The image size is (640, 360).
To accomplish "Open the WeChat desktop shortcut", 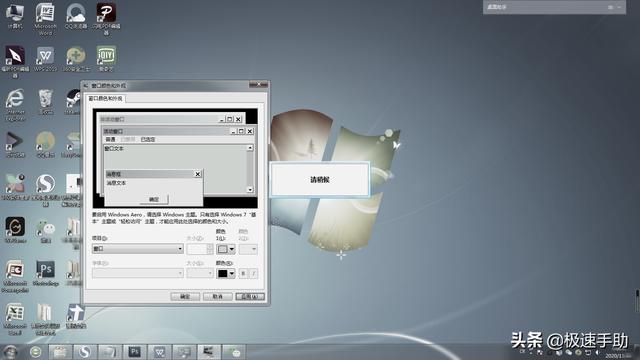I will [x=45, y=231].
